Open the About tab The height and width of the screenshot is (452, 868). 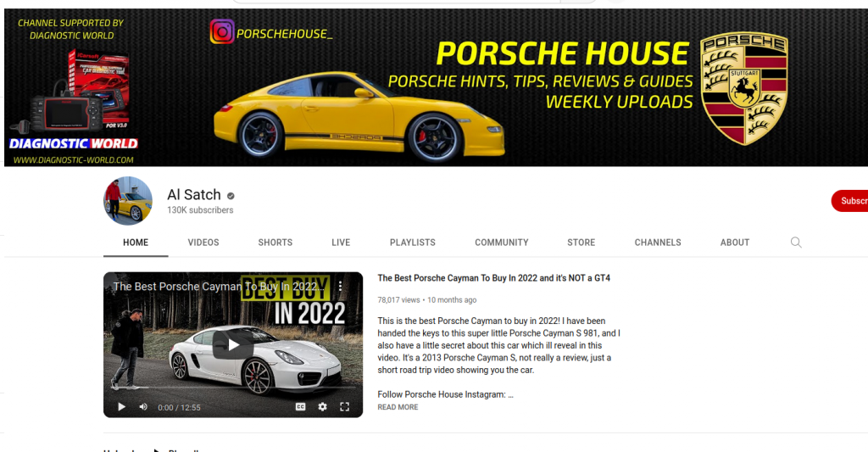click(735, 243)
